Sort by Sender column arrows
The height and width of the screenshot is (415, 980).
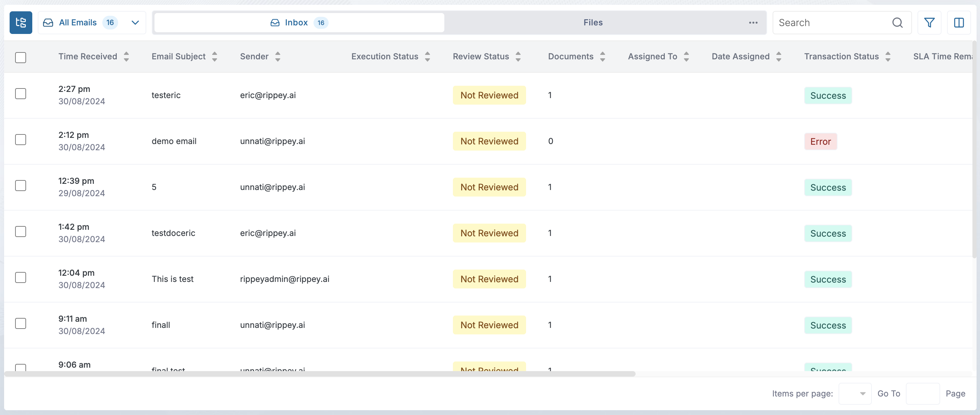[x=278, y=57]
